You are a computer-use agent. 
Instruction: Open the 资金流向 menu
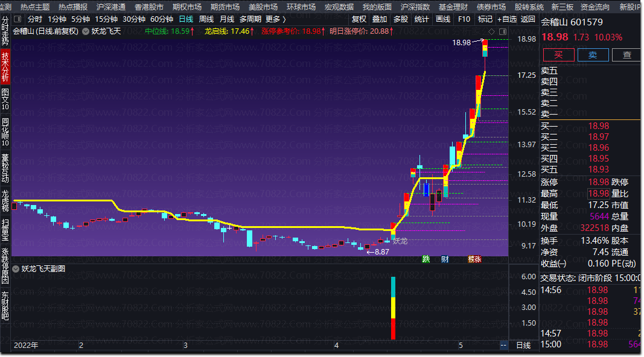pyautogui.click(x=595, y=7)
